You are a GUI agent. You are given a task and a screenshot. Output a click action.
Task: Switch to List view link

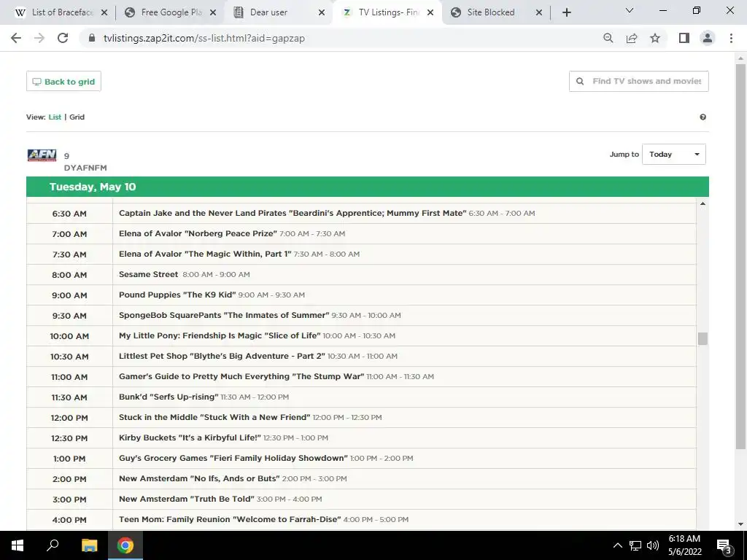click(x=55, y=117)
